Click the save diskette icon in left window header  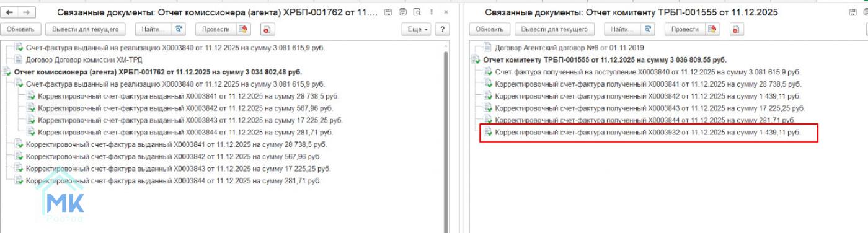coord(388,12)
